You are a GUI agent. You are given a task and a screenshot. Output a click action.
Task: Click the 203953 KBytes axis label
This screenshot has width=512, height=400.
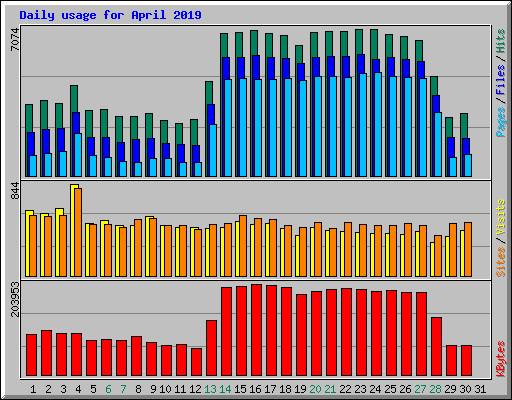tap(15, 299)
